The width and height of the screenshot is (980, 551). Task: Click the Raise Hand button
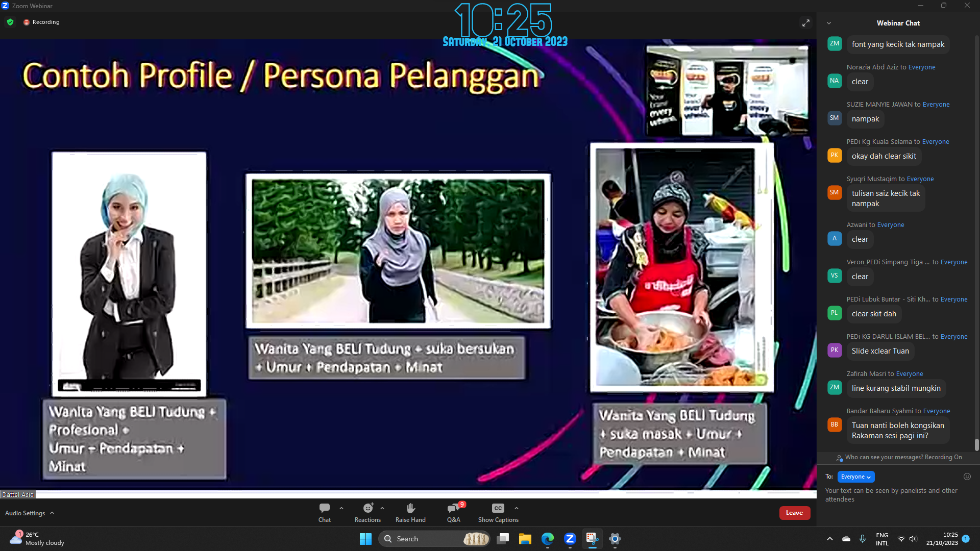(x=410, y=513)
